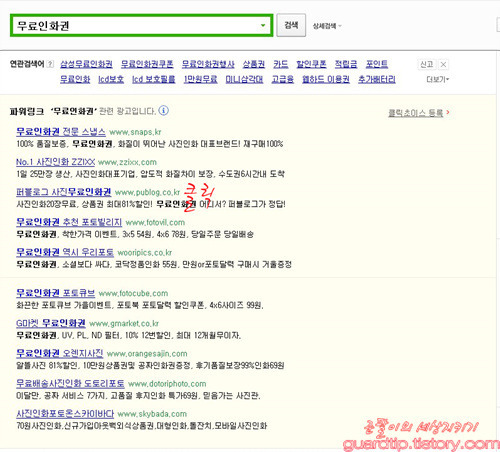Click the www.gmarket.co.kr URL
Viewport: 500px width, 452px height.
coord(124,324)
